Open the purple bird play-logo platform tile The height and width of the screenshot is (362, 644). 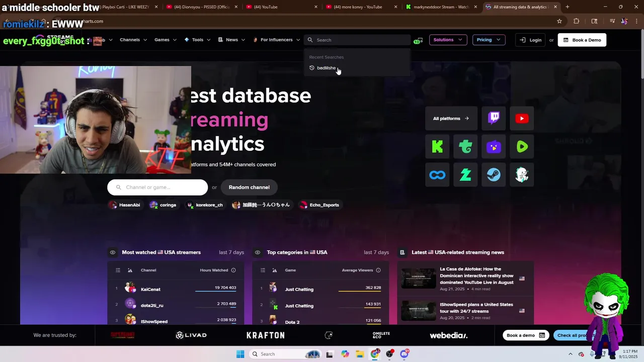[494, 147]
